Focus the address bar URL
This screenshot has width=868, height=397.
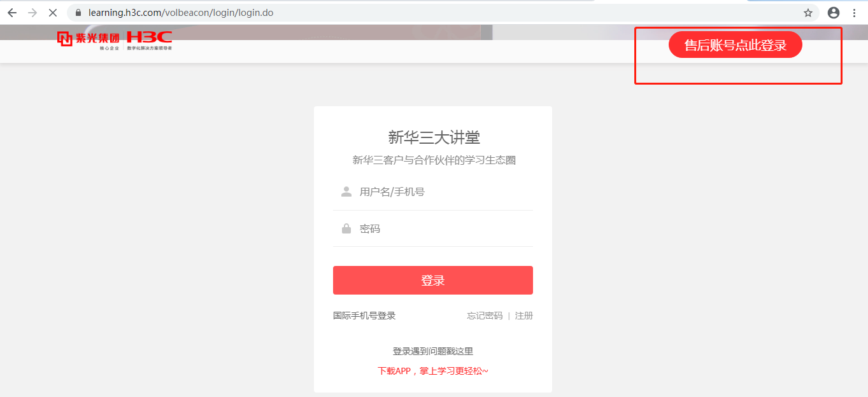(x=181, y=13)
